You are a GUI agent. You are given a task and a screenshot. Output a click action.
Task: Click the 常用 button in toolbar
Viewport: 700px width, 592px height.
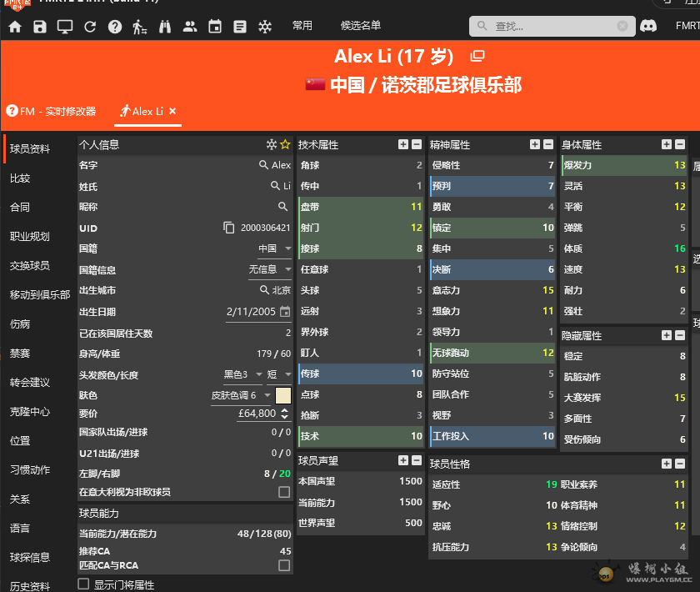(x=302, y=26)
